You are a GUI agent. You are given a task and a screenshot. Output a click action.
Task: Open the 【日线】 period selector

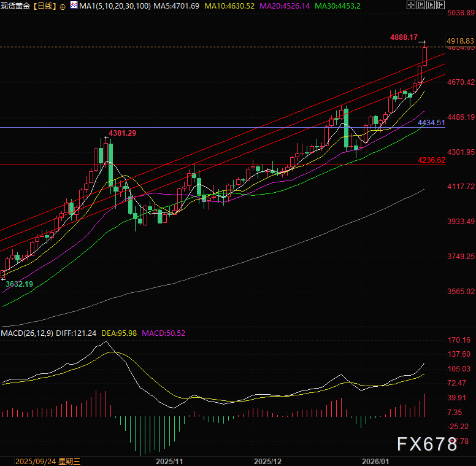[x=44, y=6]
